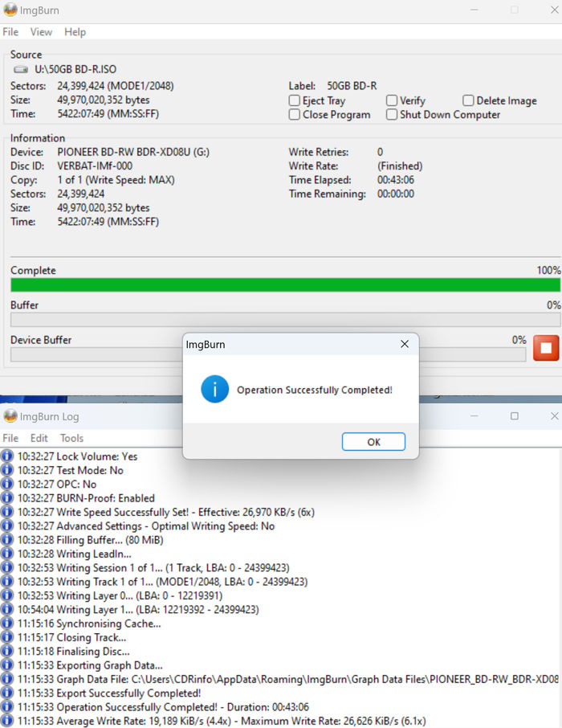Click info icon on 'Writing Track 1 of 1' row
562x728 pixels.
(x=7, y=581)
